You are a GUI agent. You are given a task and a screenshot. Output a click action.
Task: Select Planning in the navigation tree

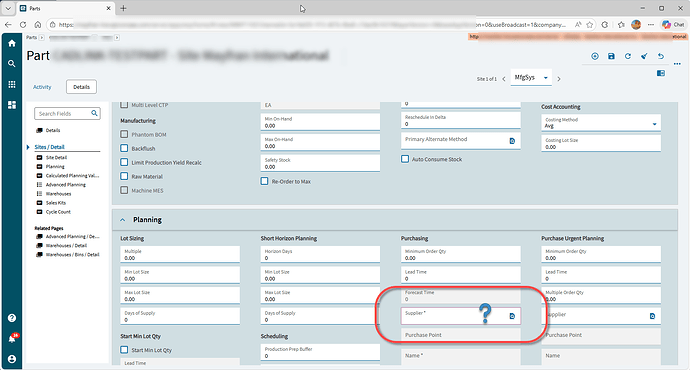(55, 166)
